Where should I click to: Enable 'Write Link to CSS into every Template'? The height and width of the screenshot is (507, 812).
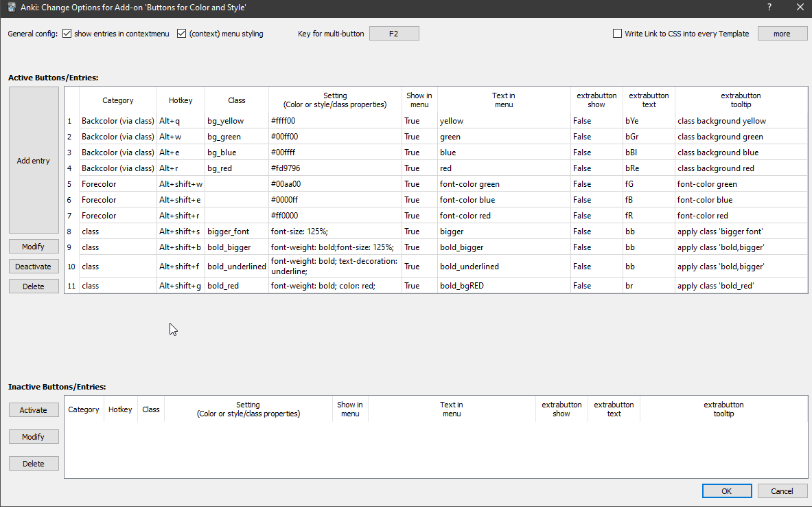tap(618, 34)
